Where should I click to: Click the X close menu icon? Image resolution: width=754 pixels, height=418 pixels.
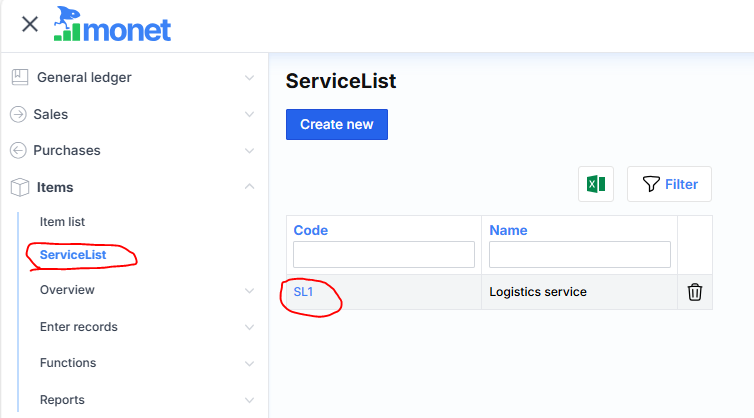click(30, 24)
